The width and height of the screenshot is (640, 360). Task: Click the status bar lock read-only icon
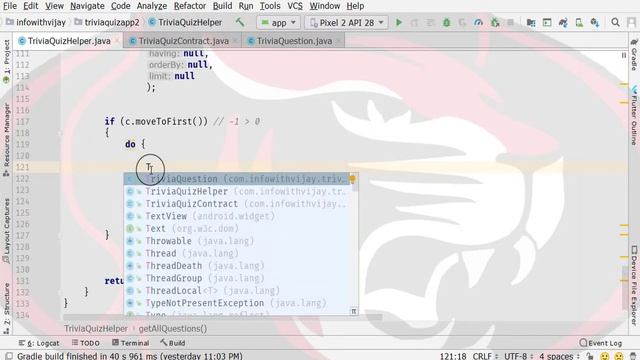590,356
